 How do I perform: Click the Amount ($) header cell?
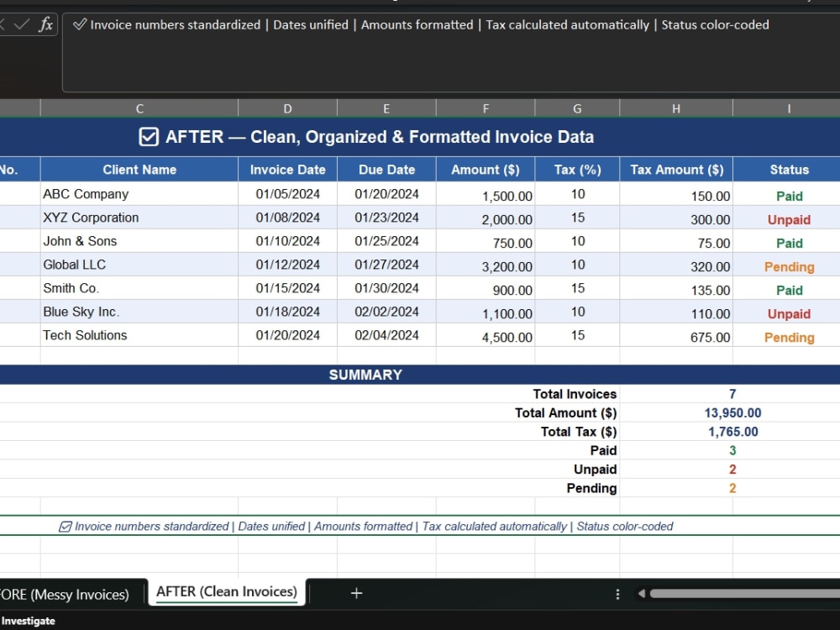(486, 170)
